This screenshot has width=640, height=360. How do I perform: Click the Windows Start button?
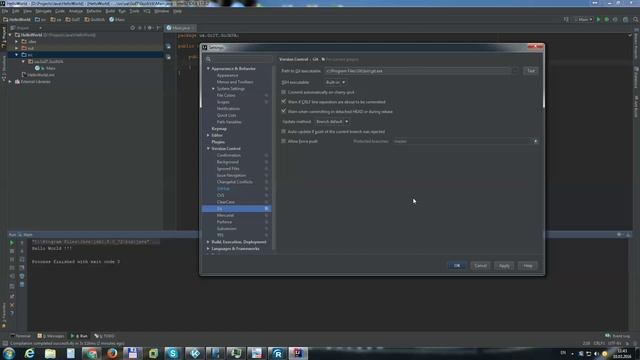(x=9, y=353)
